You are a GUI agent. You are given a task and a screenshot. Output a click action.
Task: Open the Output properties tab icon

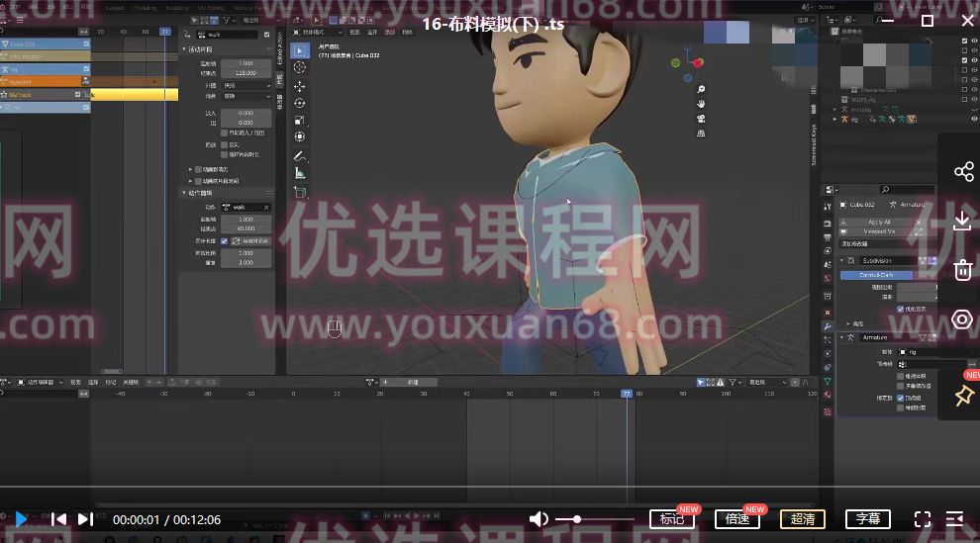tap(828, 237)
